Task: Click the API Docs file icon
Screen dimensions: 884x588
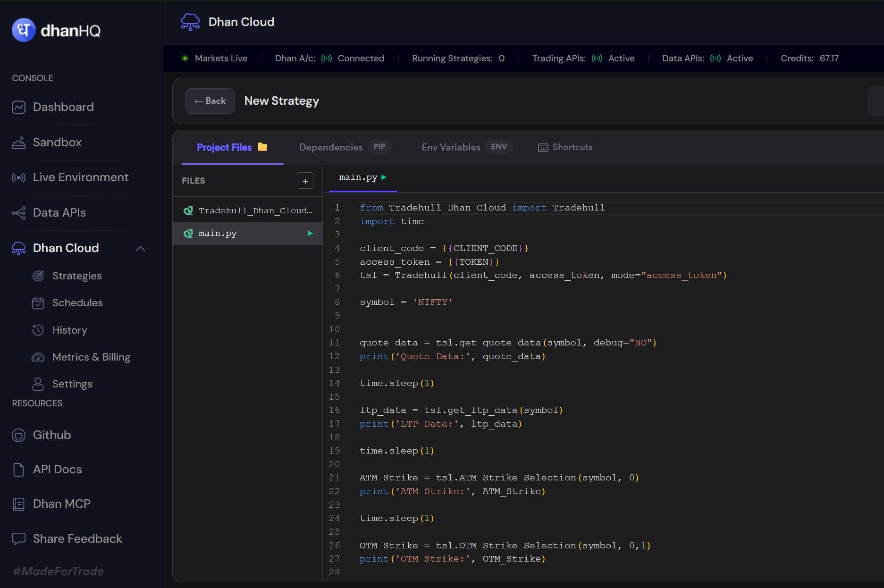Action: pos(18,470)
